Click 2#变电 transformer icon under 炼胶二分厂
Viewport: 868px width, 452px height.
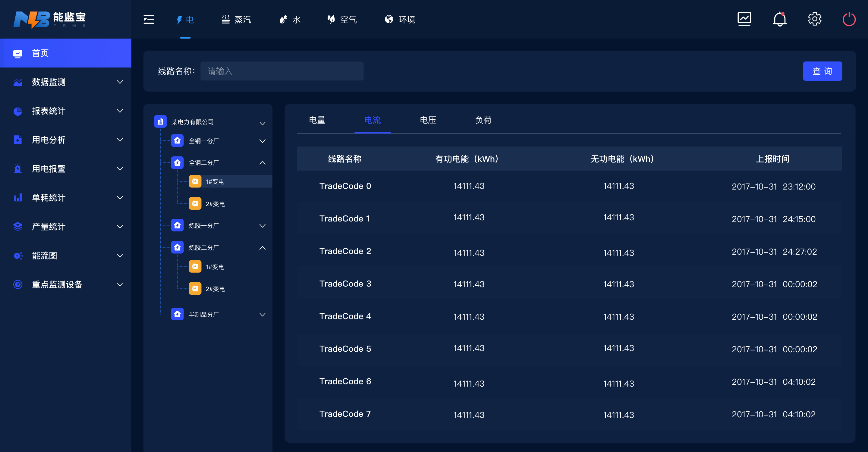pyautogui.click(x=195, y=289)
